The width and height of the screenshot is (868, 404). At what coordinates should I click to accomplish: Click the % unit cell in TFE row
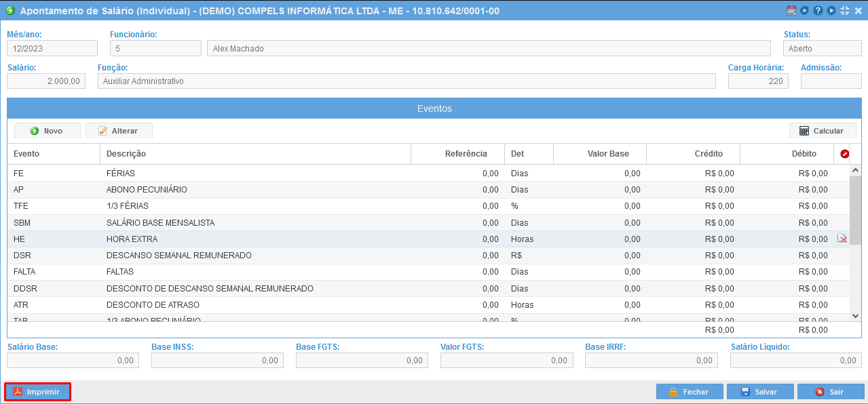click(529, 205)
